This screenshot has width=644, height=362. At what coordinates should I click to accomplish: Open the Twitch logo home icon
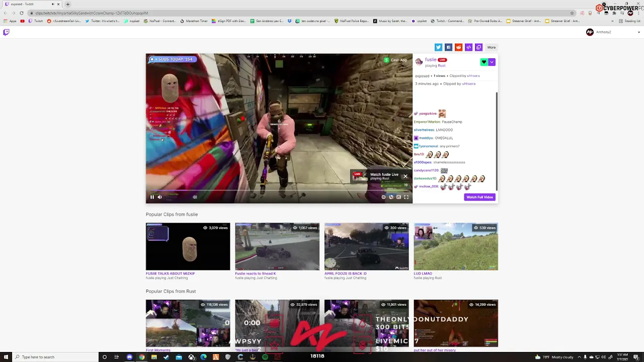tap(6, 32)
